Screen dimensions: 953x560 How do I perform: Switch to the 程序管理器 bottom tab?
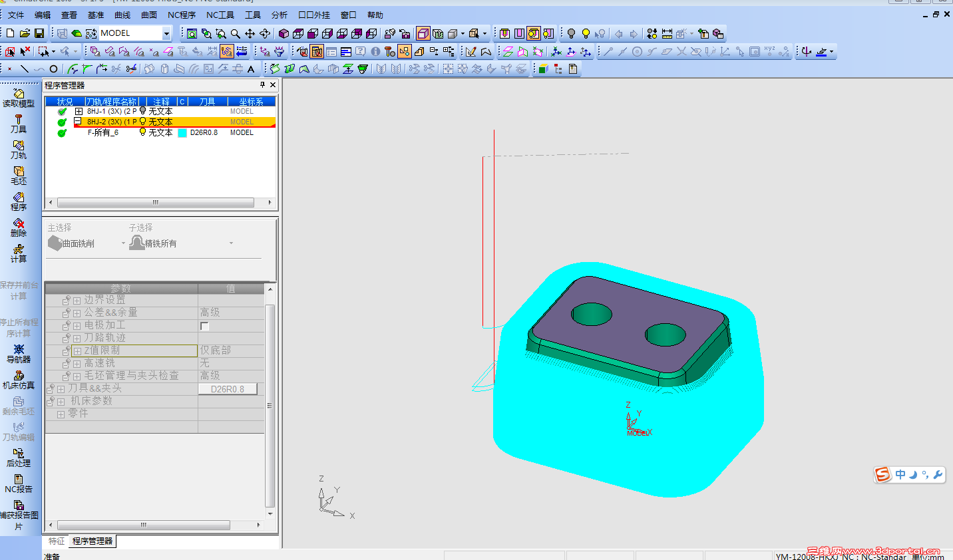coord(93,541)
